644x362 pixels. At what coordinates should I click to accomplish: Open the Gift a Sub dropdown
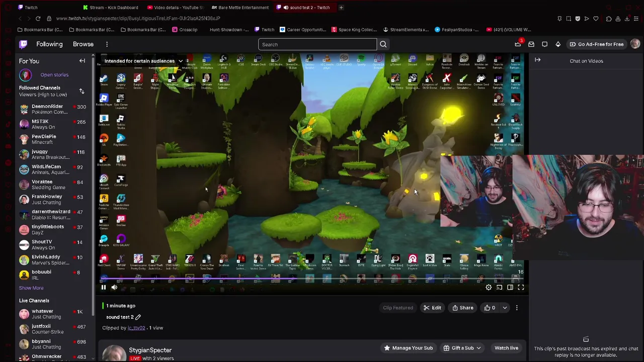click(x=462, y=348)
